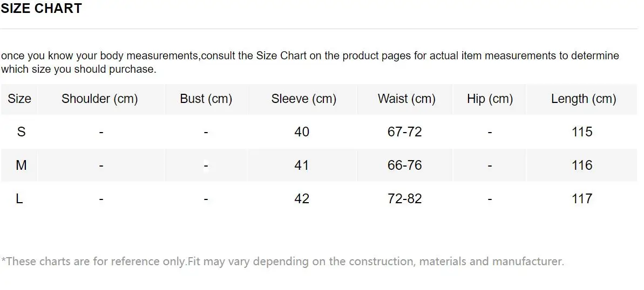Image resolution: width=644 pixels, height=290 pixels.
Task: Click the Waist (cm) column header
Action: click(x=406, y=99)
